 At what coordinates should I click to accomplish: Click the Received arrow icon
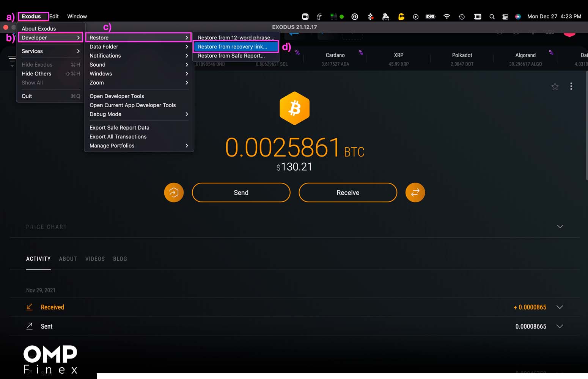[29, 307]
